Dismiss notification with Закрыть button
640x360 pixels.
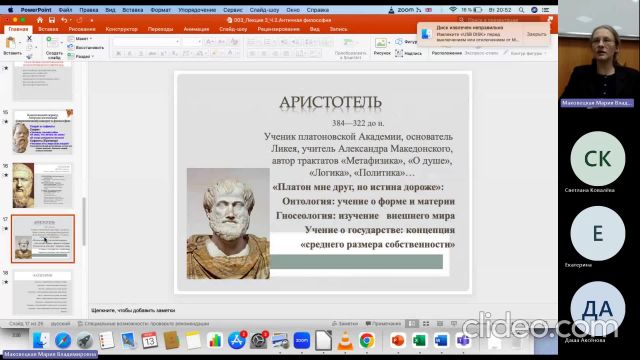536,34
